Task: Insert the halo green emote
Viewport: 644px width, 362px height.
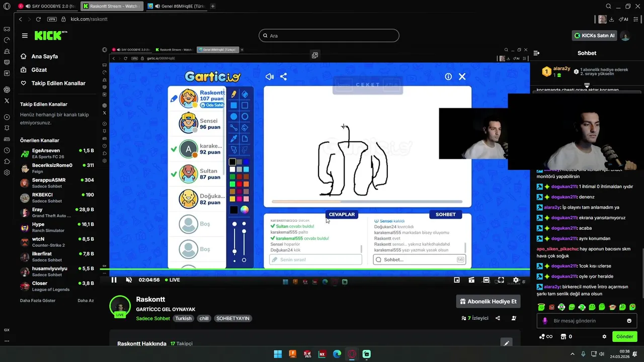Action: tap(541, 307)
